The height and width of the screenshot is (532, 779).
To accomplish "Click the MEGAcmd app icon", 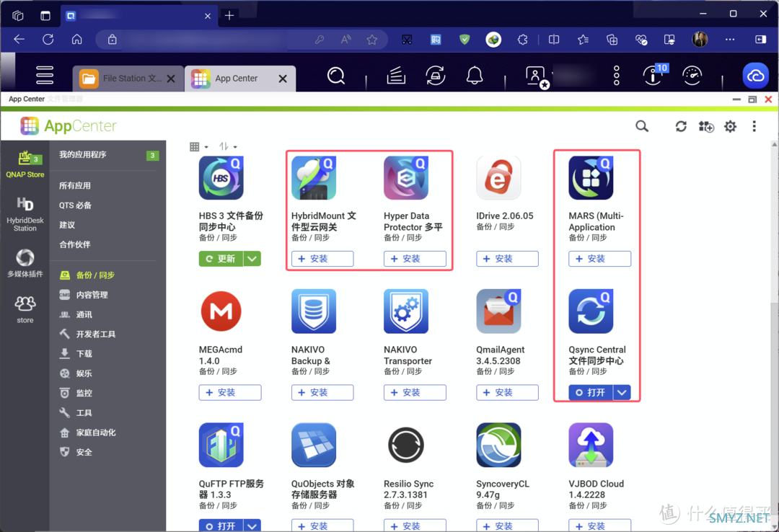I will [221, 311].
